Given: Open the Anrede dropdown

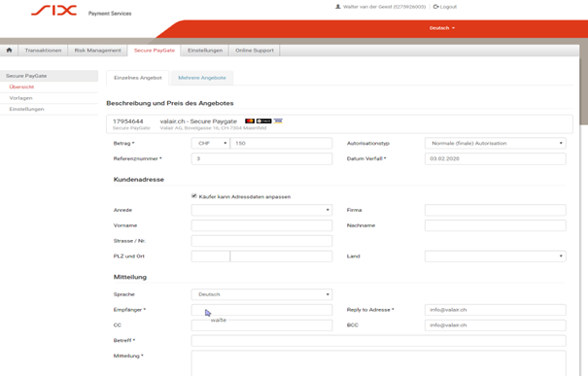Looking at the screenshot, I should coord(261,210).
